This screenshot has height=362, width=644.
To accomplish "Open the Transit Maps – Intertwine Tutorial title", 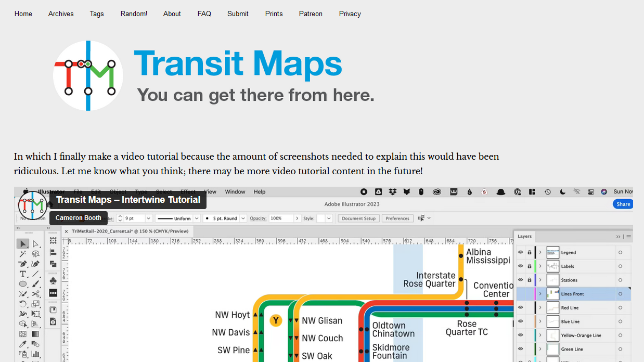I will pos(128,200).
